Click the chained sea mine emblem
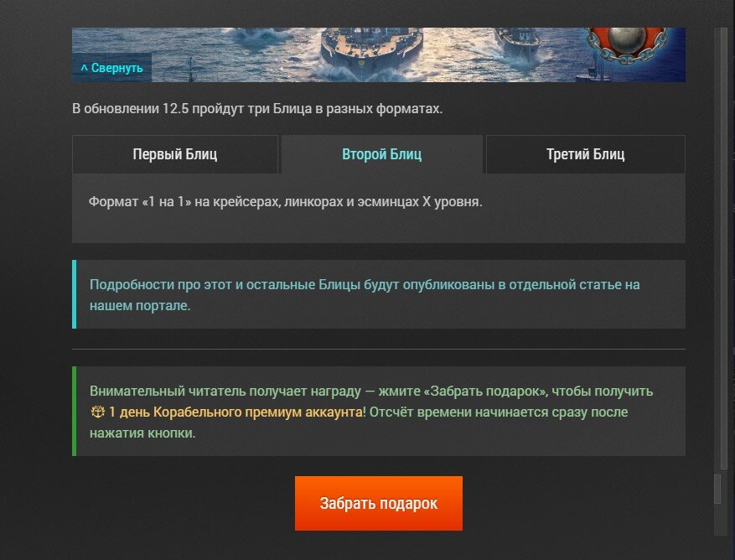The width and height of the screenshot is (735, 560). [628, 45]
